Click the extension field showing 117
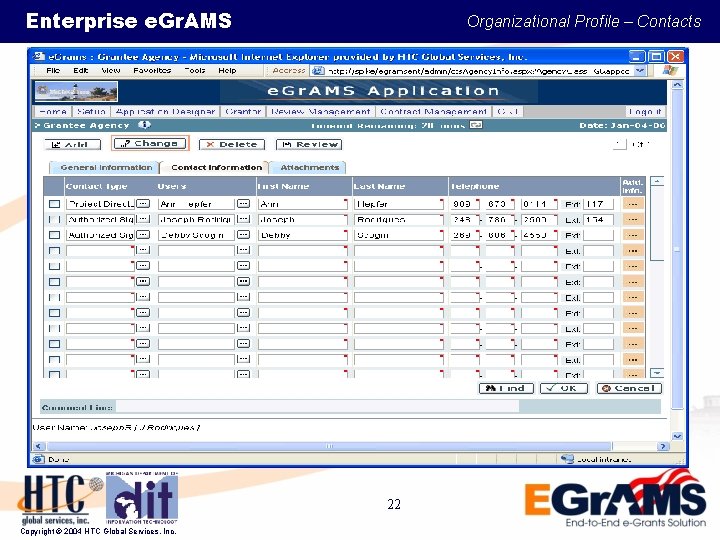This screenshot has height=540, width=720. coord(599,204)
